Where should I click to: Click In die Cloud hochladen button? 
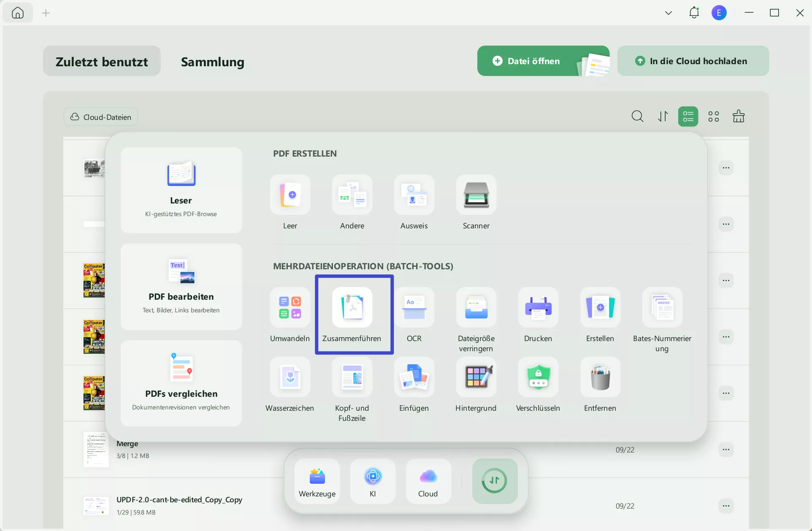click(x=693, y=61)
